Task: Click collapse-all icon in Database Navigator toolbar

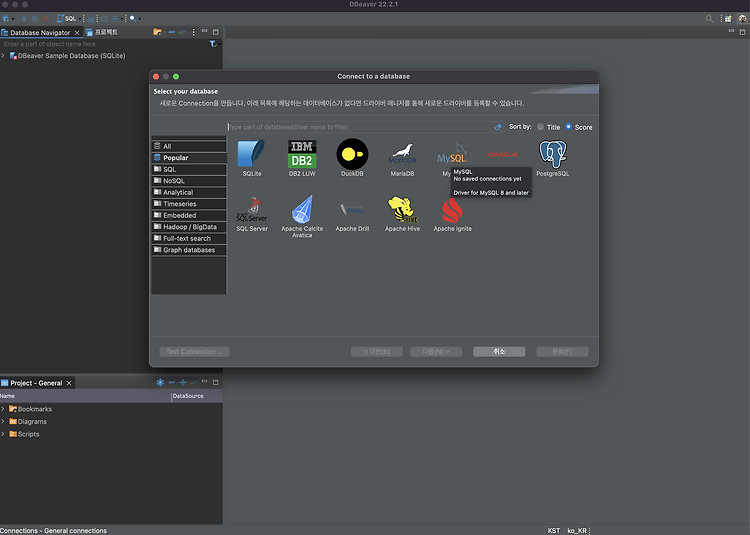Action: [172, 32]
